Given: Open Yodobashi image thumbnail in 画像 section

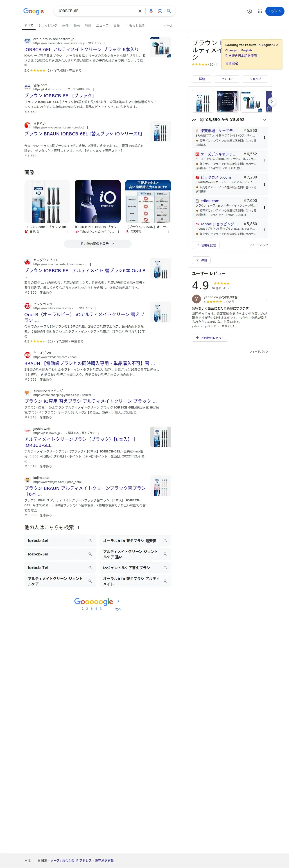Looking at the screenshot, I should [47, 201].
